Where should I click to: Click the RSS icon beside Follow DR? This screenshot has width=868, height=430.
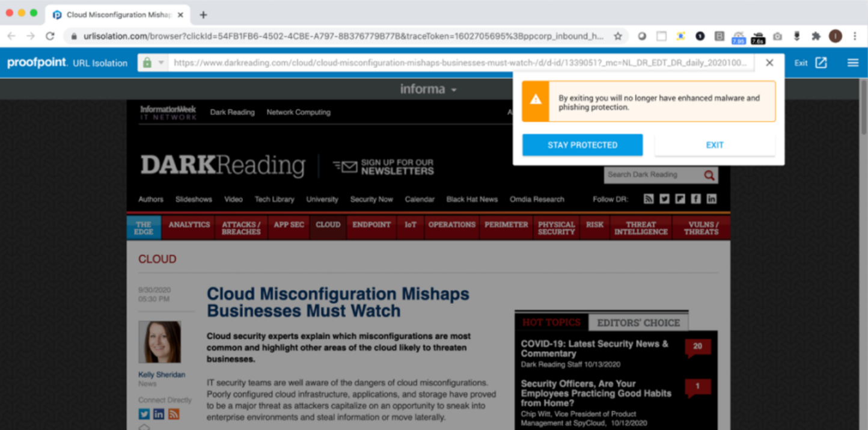[x=649, y=199]
